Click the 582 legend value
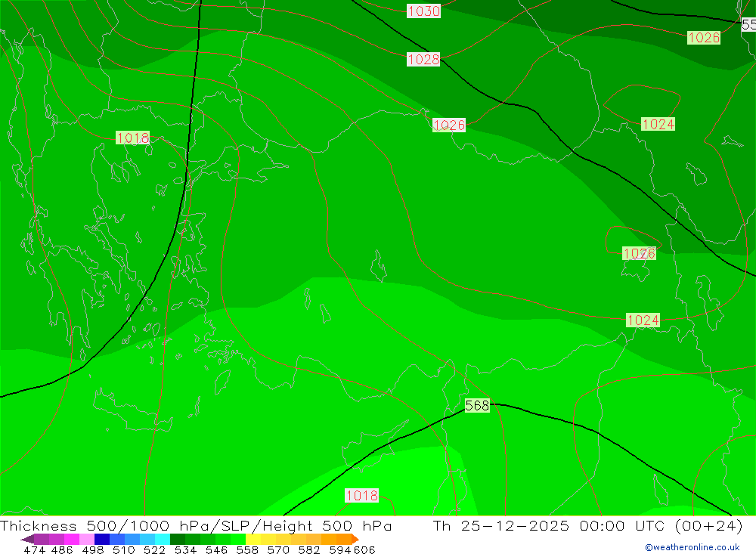756x554 pixels. pos(308,549)
